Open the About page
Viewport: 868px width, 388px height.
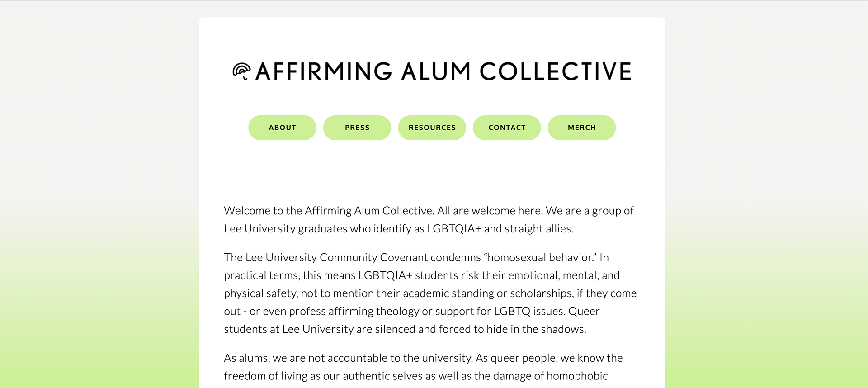coord(282,128)
